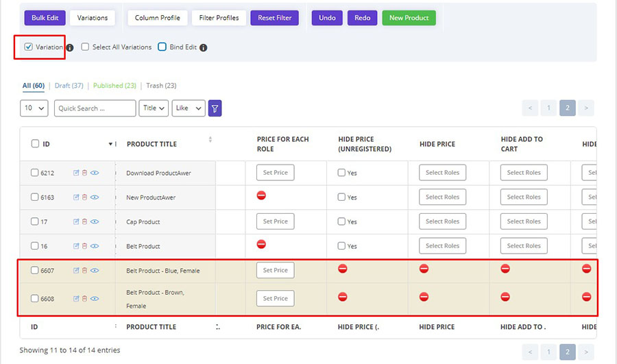Click the Bulk Edit button

[45, 18]
